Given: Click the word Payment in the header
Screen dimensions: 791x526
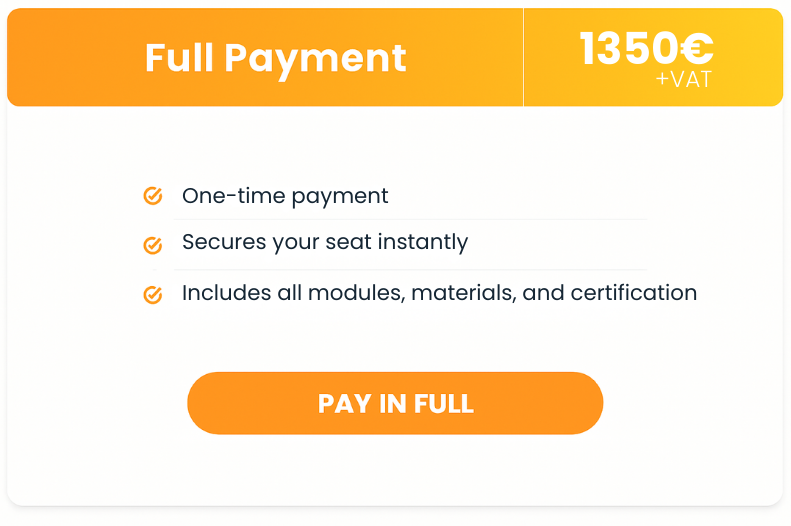Looking at the screenshot, I should pyautogui.click(x=315, y=58).
